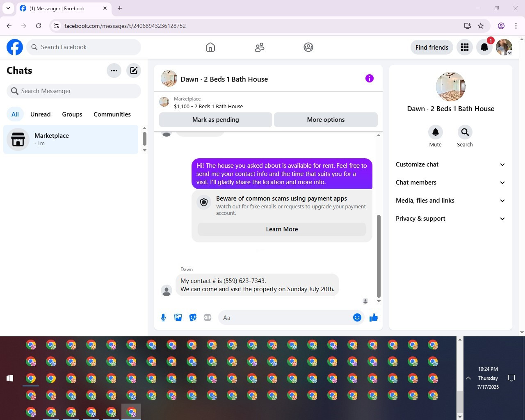The width and height of the screenshot is (525, 420).
Task: Click Mark as pending button
Action: point(216,120)
